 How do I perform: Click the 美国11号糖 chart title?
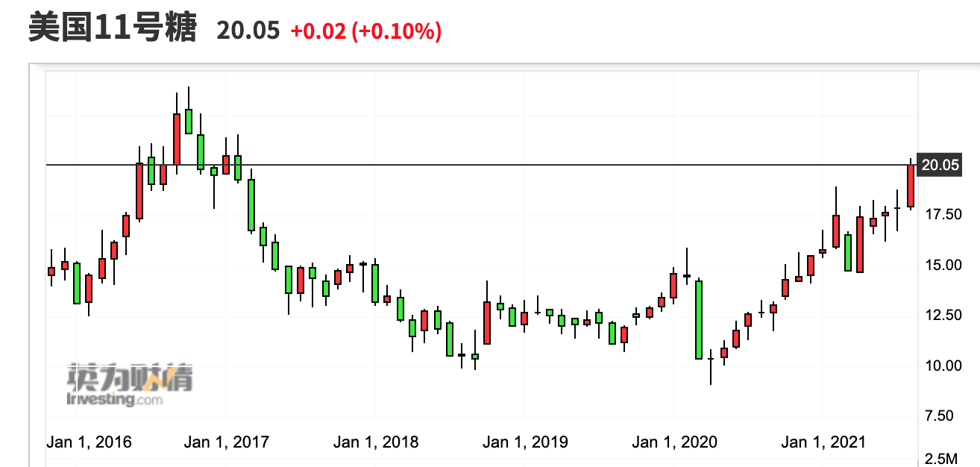(113, 29)
